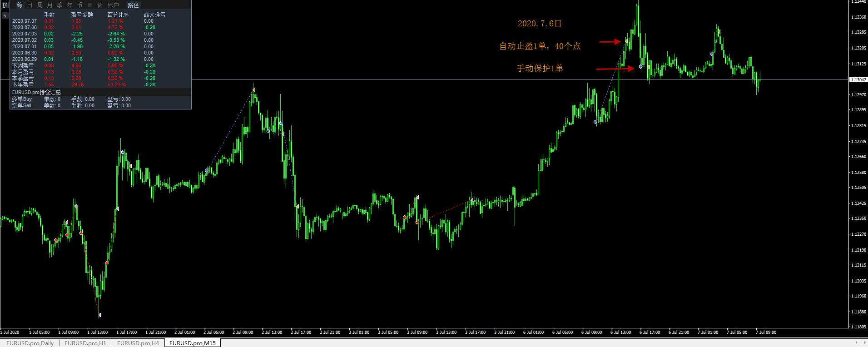Screen dimensions: 868x347
Task: Toggle the √ checkbox beside the panel
Action: point(5,15)
